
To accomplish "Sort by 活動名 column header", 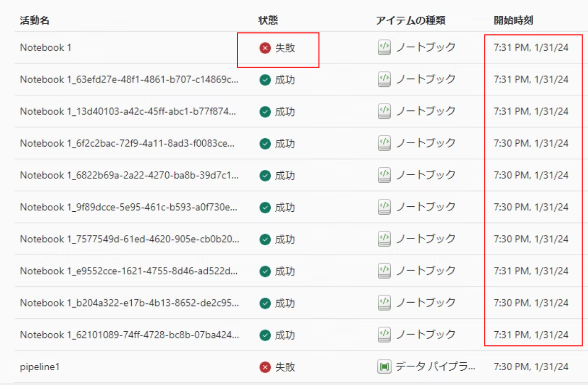I will coord(35,20).
